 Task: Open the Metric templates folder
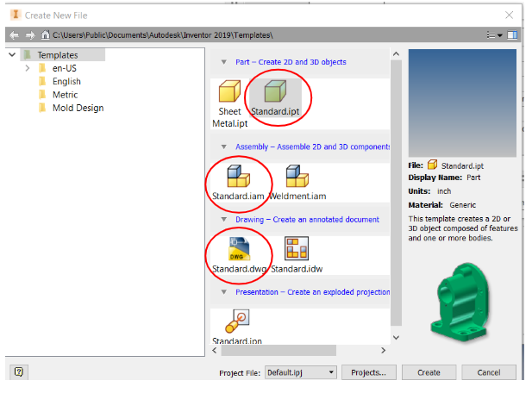[66, 95]
